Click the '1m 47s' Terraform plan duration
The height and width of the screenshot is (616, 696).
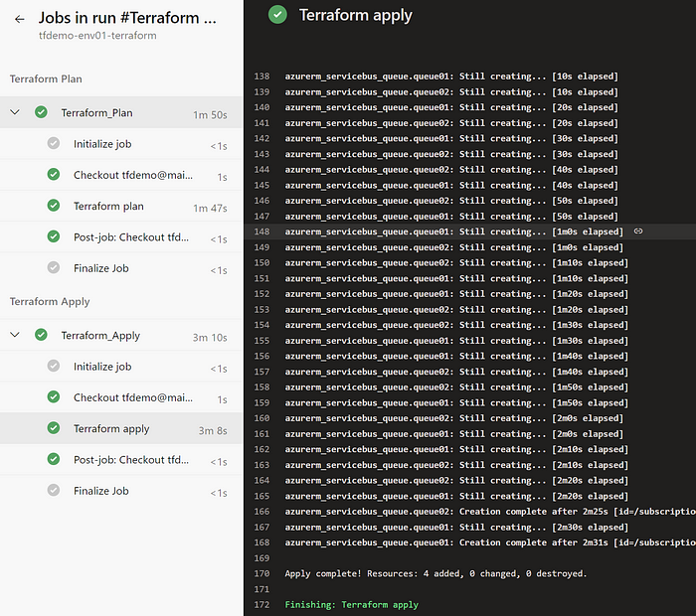click(210, 208)
